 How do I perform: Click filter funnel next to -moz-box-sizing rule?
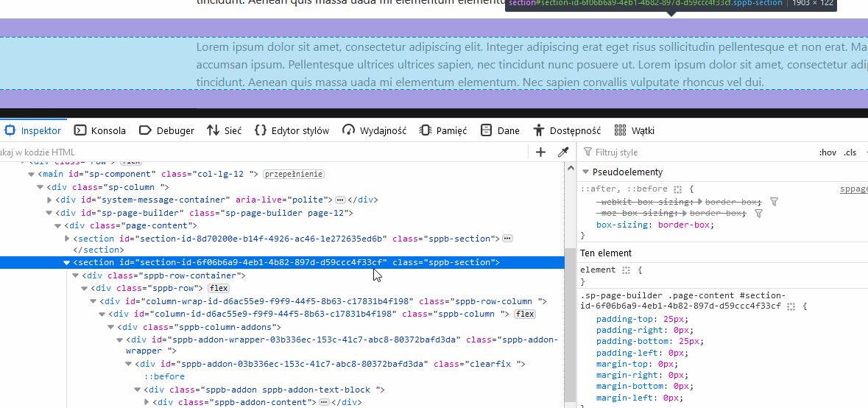pyautogui.click(x=758, y=214)
